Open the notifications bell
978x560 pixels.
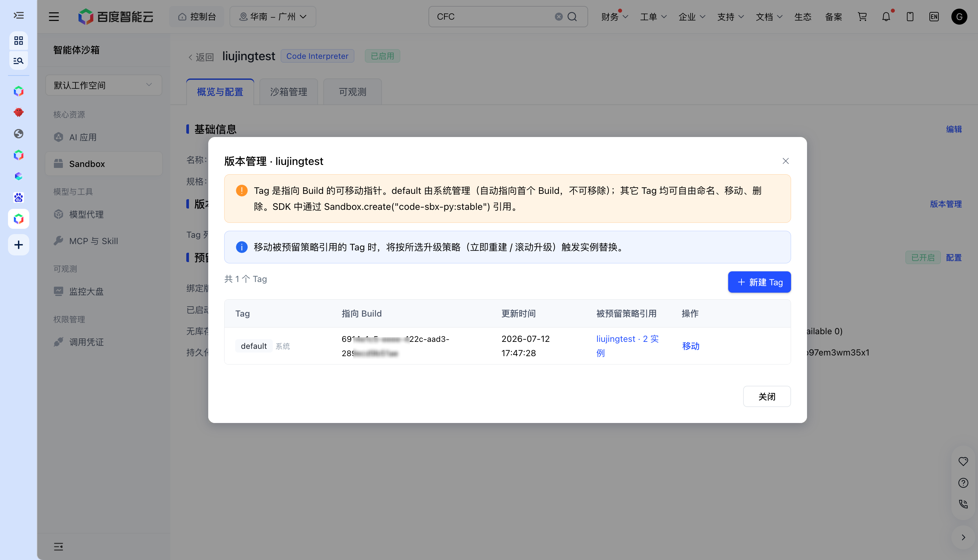click(x=886, y=17)
